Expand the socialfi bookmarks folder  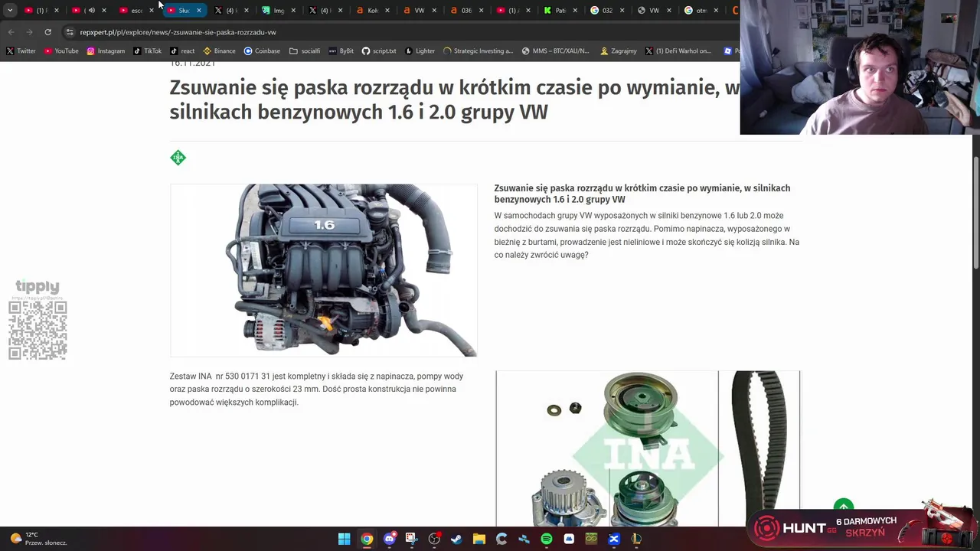[305, 51]
